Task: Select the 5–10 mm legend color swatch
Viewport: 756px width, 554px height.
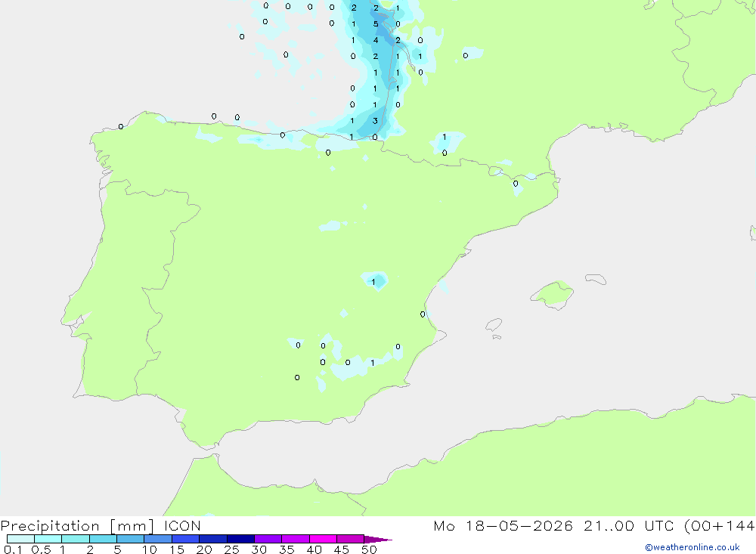Action: (x=131, y=539)
